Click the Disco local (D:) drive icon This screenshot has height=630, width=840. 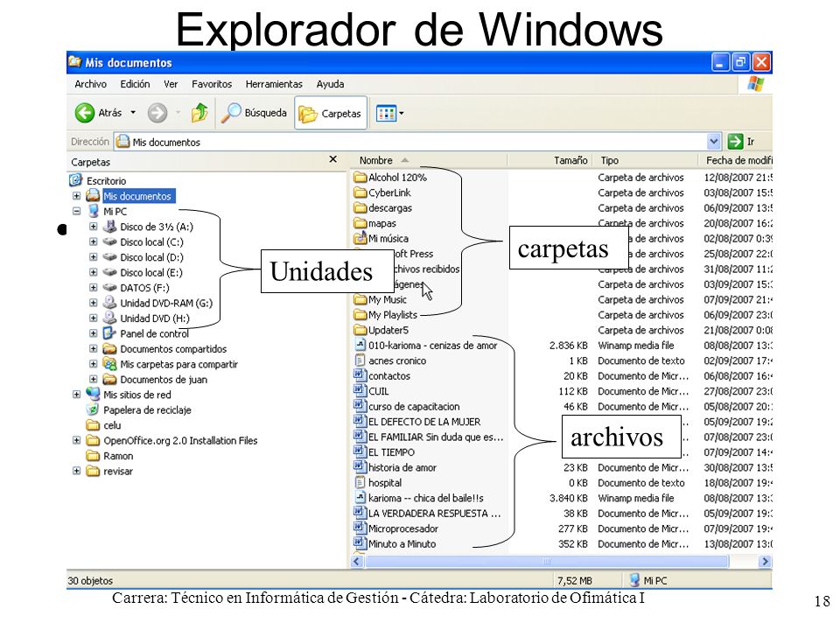click(x=110, y=257)
